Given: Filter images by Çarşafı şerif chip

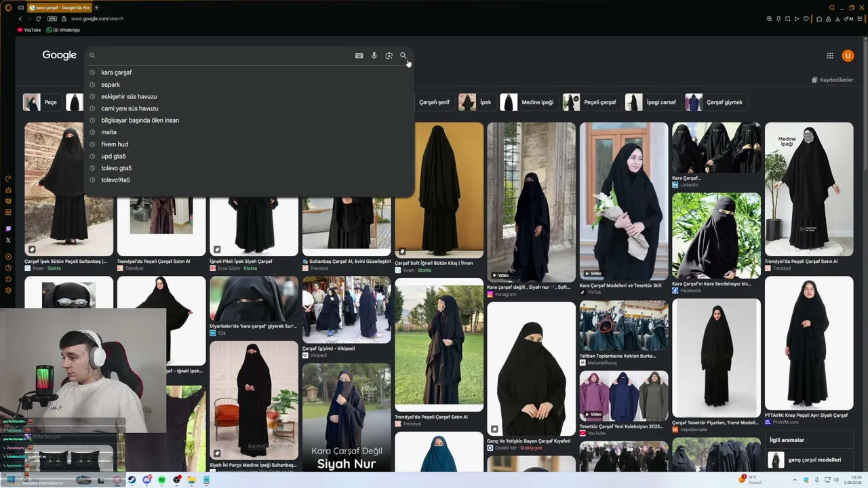Looking at the screenshot, I should point(434,102).
